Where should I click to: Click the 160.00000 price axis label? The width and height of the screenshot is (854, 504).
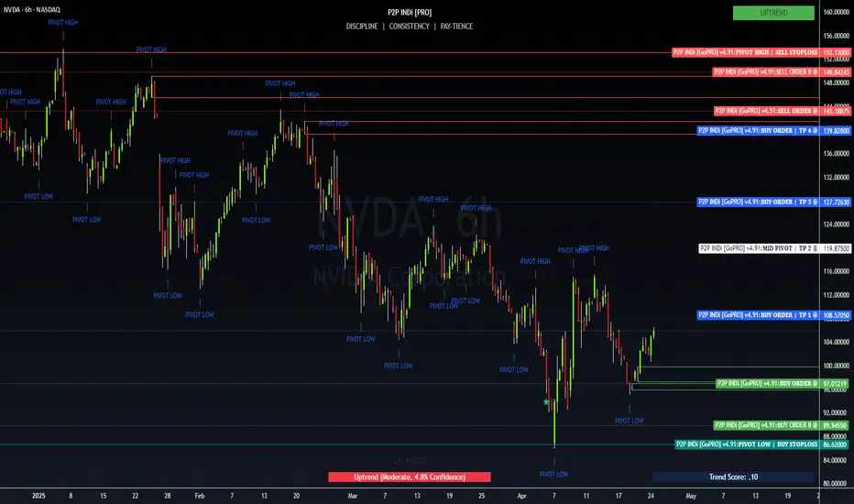836,12
